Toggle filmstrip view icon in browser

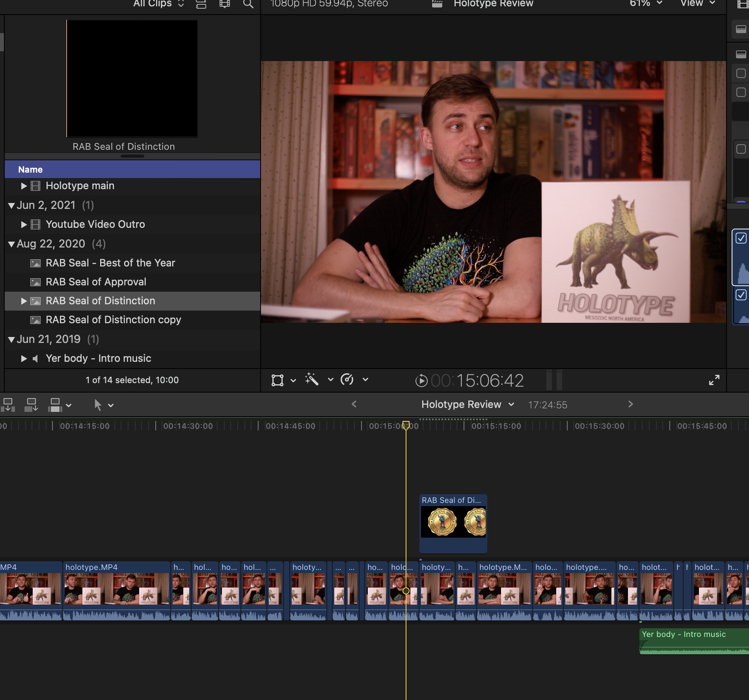click(225, 4)
